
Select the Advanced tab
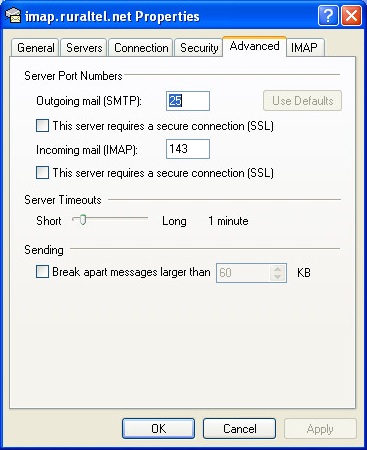pos(254,46)
